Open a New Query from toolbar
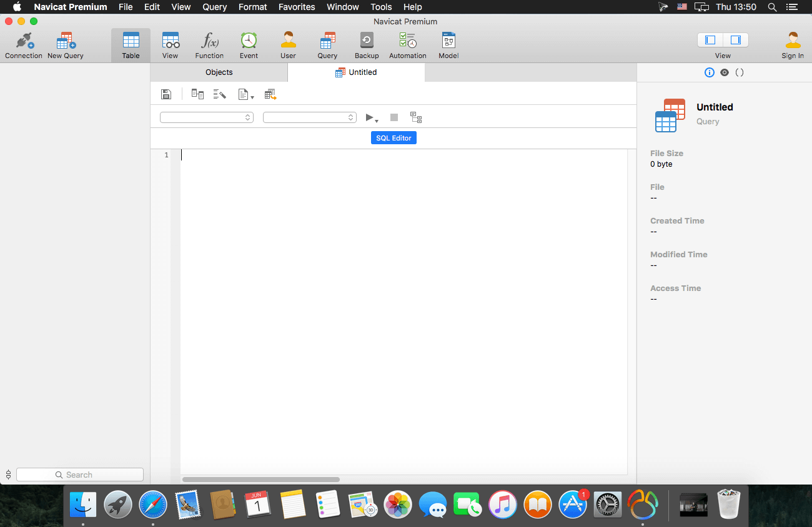Viewport: 812px width, 527px height. tap(65, 46)
